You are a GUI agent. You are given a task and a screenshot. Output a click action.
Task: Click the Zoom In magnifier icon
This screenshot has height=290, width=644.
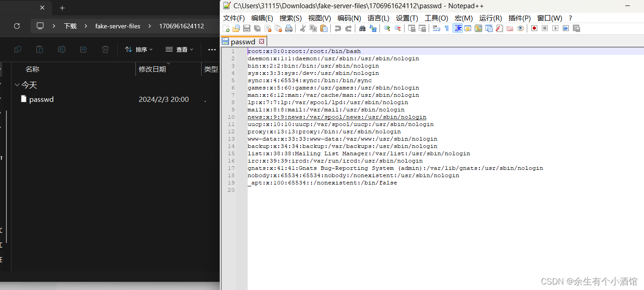(x=387, y=28)
